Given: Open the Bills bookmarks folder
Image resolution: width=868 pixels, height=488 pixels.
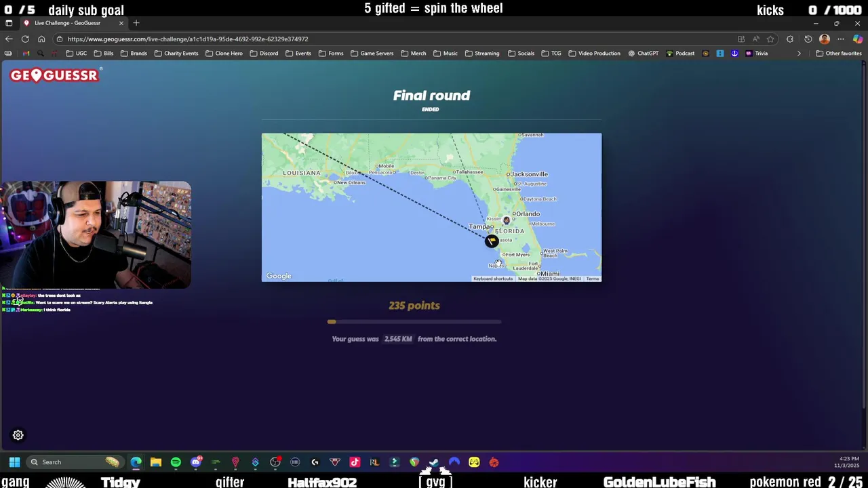Looking at the screenshot, I should click(x=104, y=54).
